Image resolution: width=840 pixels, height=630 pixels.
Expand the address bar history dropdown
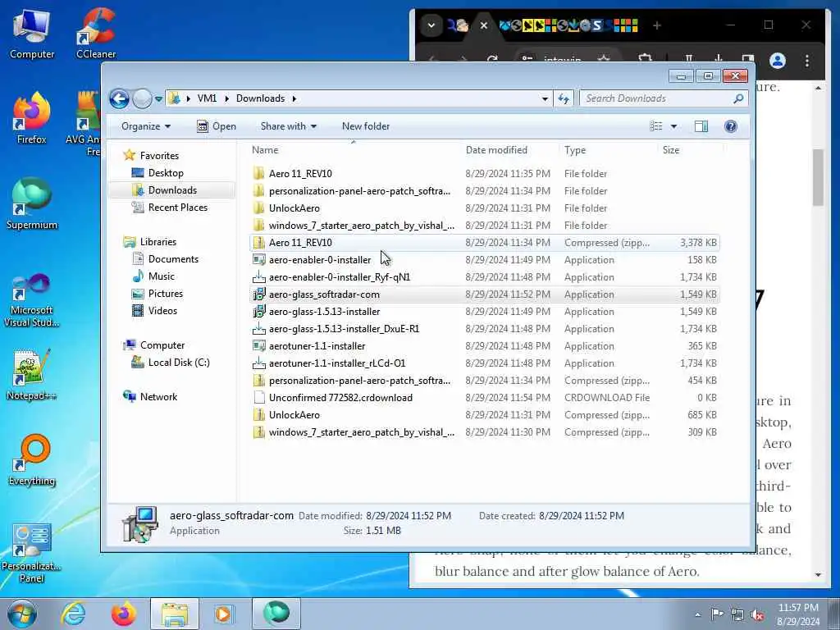coord(545,98)
